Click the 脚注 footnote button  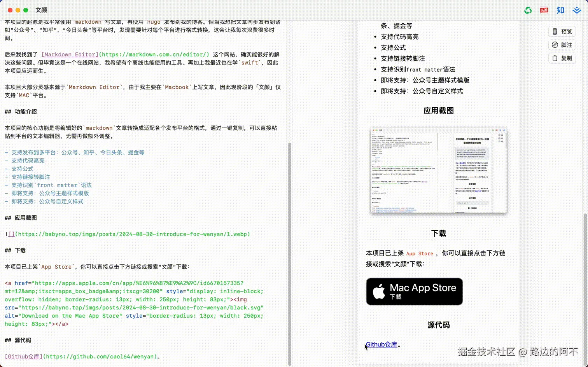[562, 45]
